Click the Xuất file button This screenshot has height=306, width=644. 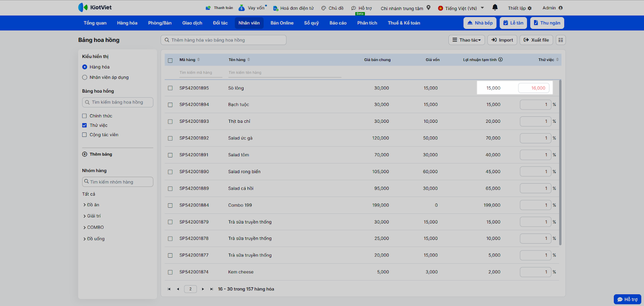point(536,40)
